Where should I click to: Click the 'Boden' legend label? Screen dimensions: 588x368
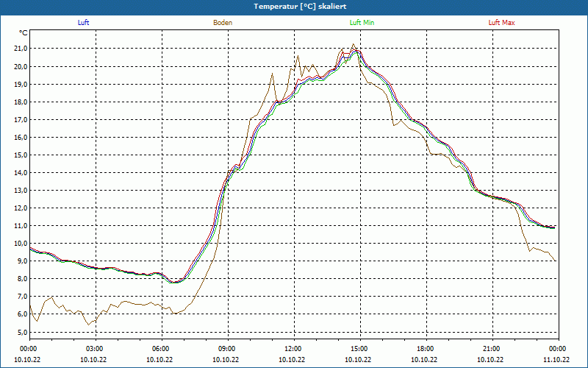[223, 23]
